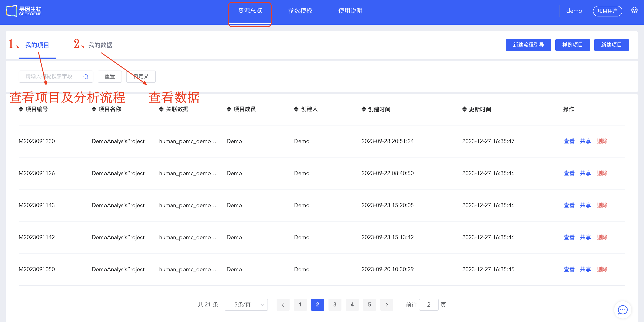The image size is (644, 322).
Task: Share project M2023091143
Action: (x=585, y=205)
